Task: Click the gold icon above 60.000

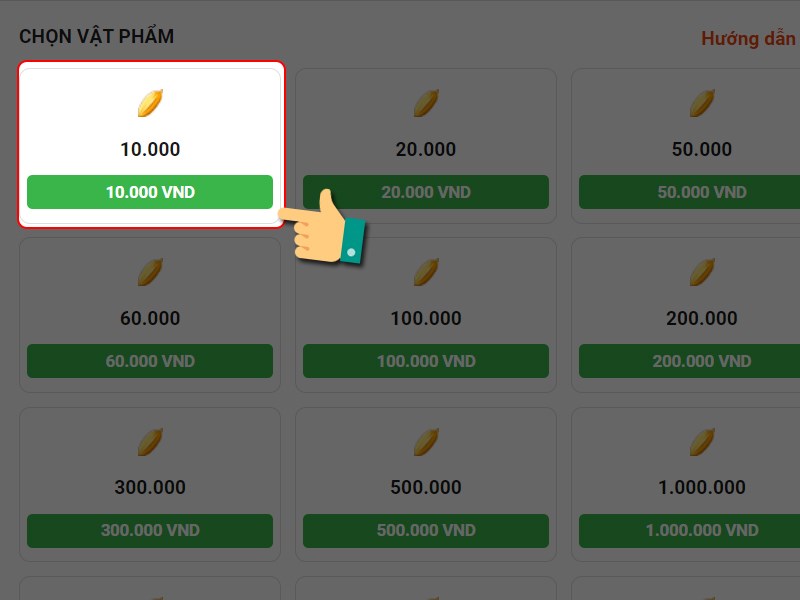Action: pyautogui.click(x=150, y=271)
